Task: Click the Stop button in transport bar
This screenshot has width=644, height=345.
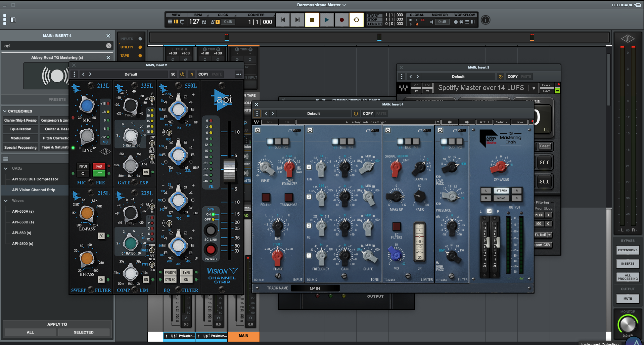Action: click(312, 20)
